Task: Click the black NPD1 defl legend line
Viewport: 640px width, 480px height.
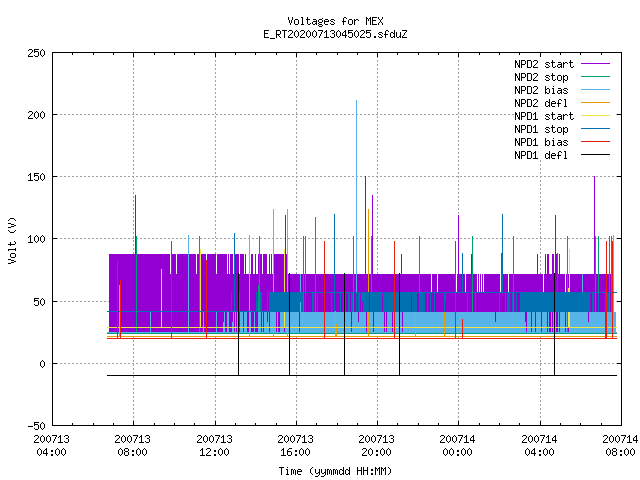Action: coord(595,155)
